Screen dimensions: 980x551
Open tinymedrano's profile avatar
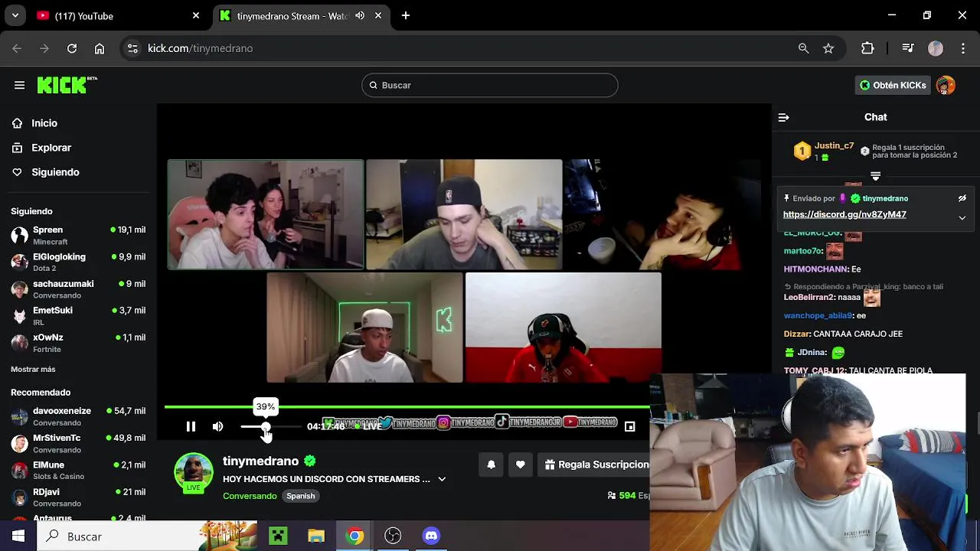point(194,472)
